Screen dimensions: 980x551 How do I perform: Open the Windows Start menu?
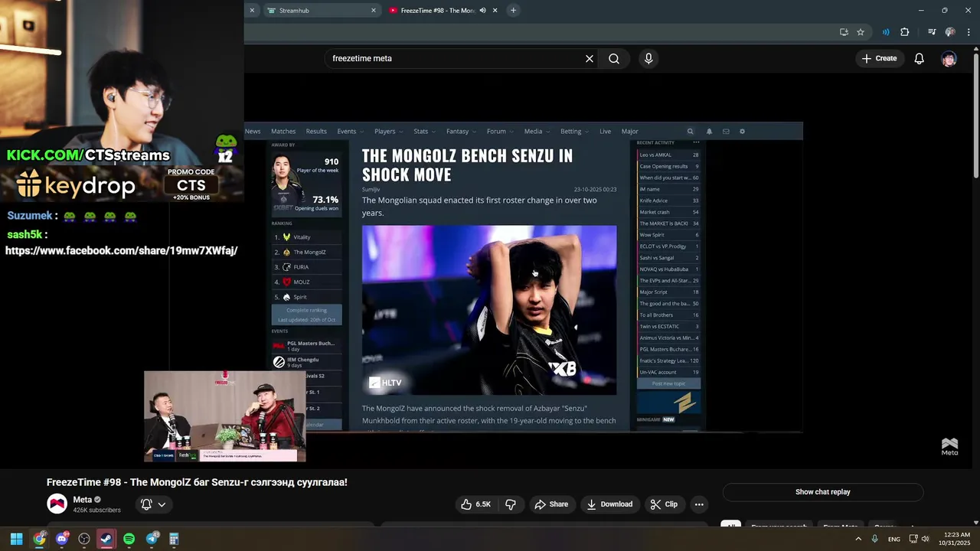16,539
